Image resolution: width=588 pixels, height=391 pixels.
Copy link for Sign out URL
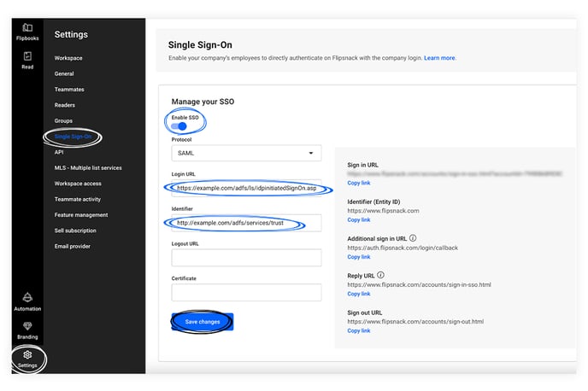pyautogui.click(x=358, y=330)
